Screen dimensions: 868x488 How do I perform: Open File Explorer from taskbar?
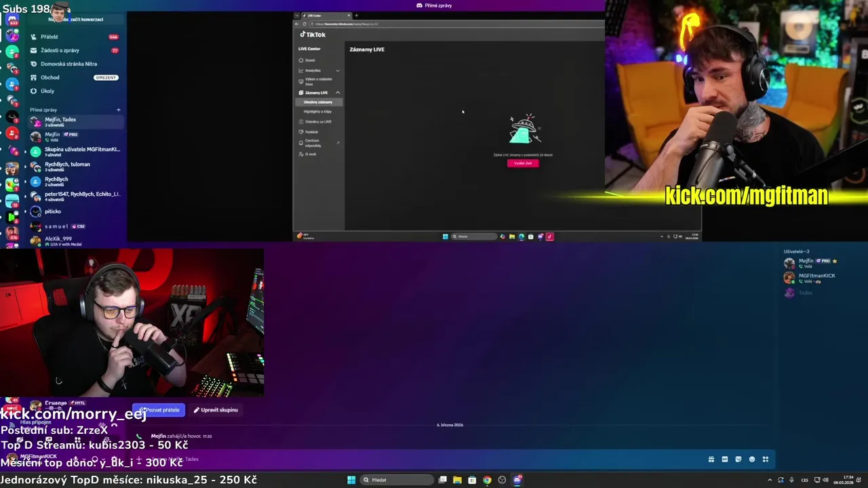(x=457, y=480)
